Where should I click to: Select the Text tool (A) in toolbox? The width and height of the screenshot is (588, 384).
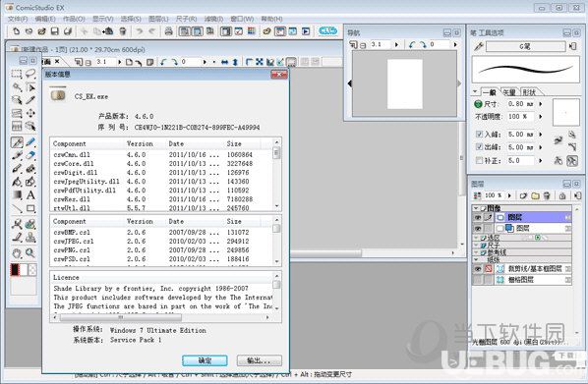pos(30,194)
